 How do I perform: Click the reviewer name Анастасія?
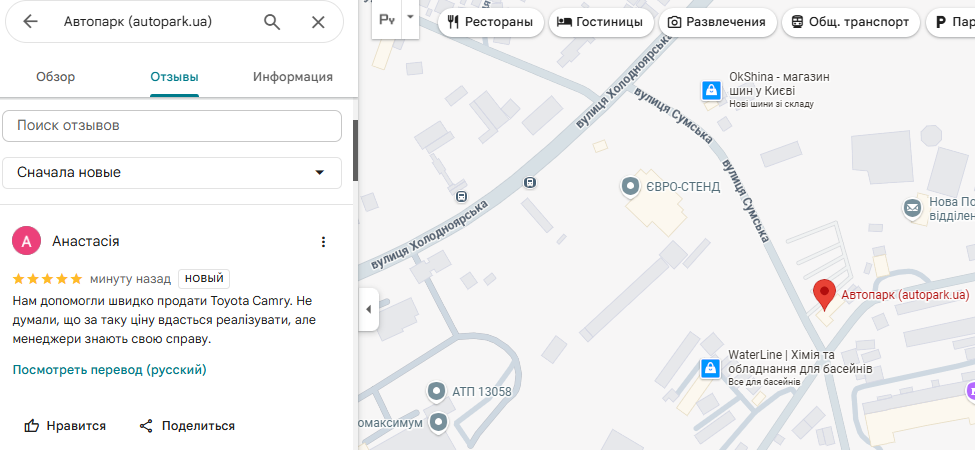tap(86, 241)
